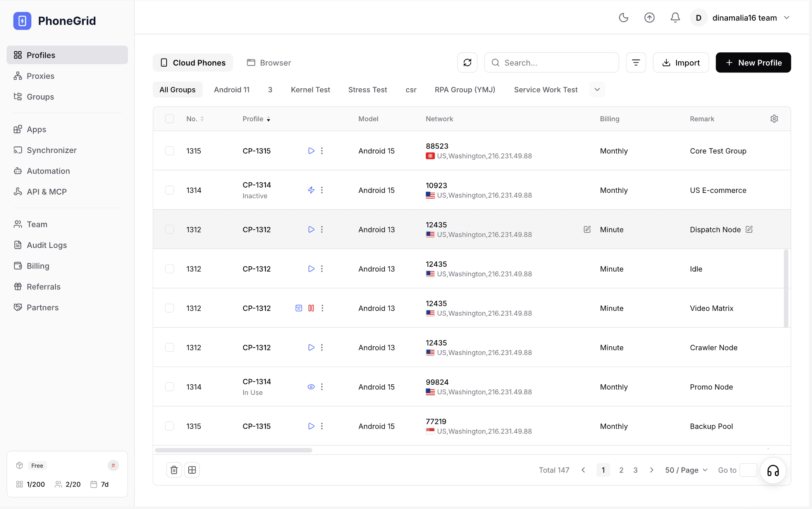Open the support headset button
812x509 pixels.
click(773, 471)
